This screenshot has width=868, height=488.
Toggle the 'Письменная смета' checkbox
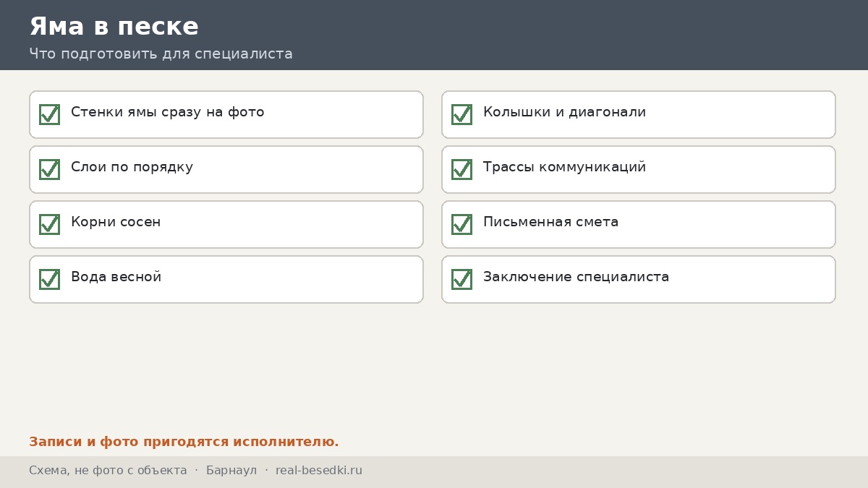pyautogui.click(x=461, y=224)
